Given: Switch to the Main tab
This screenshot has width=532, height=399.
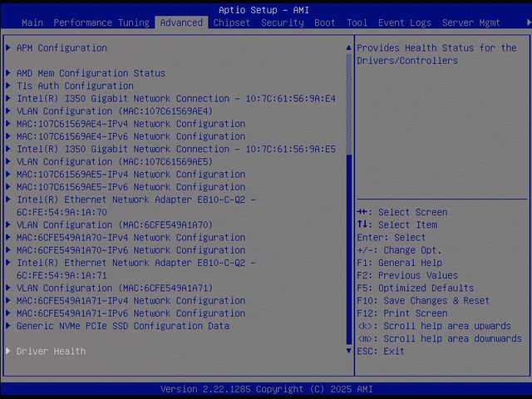Looking at the screenshot, I should 32,22.
